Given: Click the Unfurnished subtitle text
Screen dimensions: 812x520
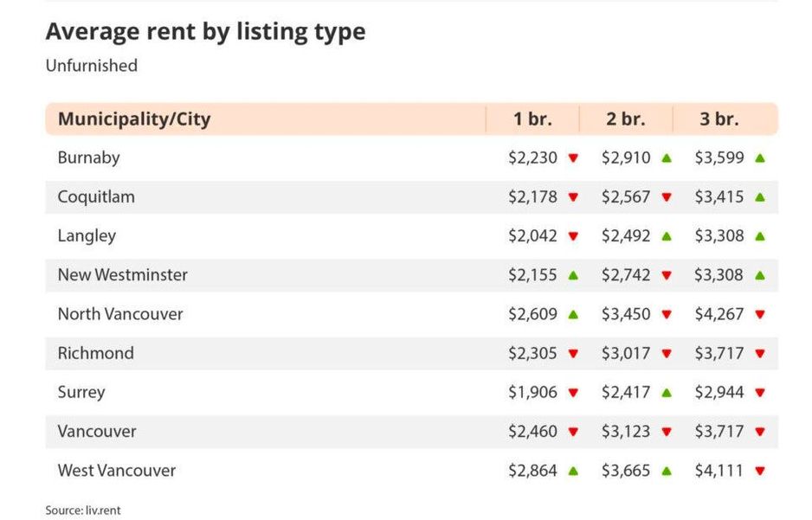Looking at the screenshot, I should pos(91,66).
